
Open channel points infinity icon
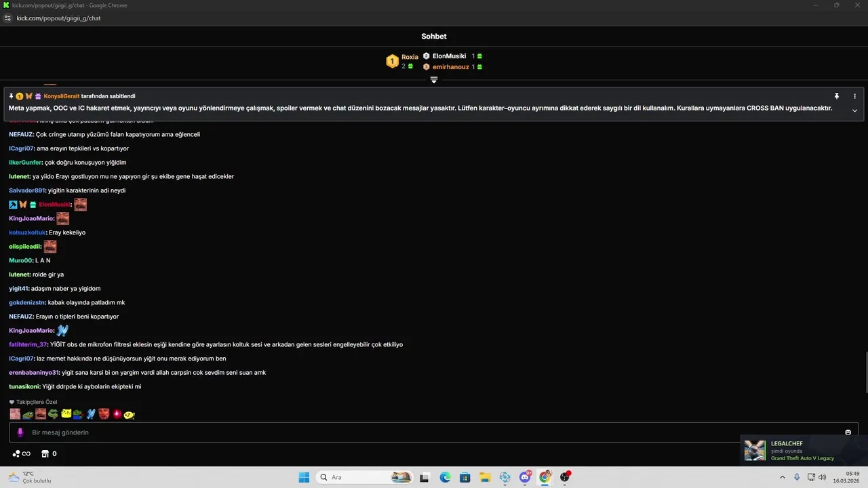(22, 453)
